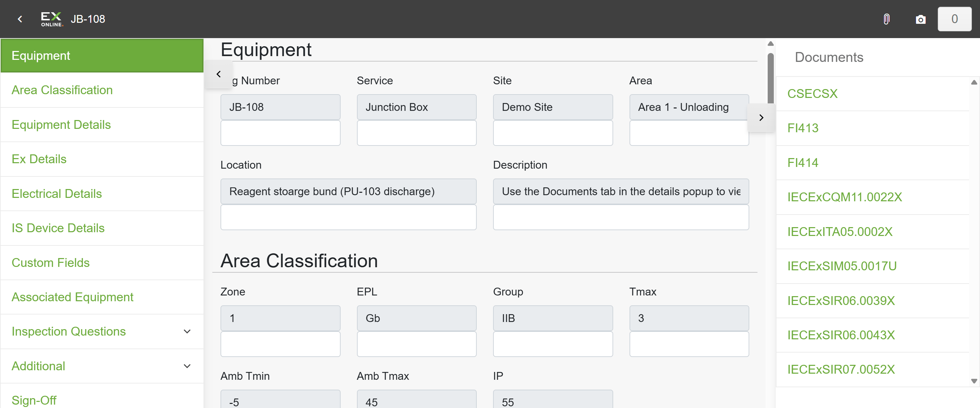Click the EX Online logo
The height and width of the screenshot is (408, 980).
point(52,19)
